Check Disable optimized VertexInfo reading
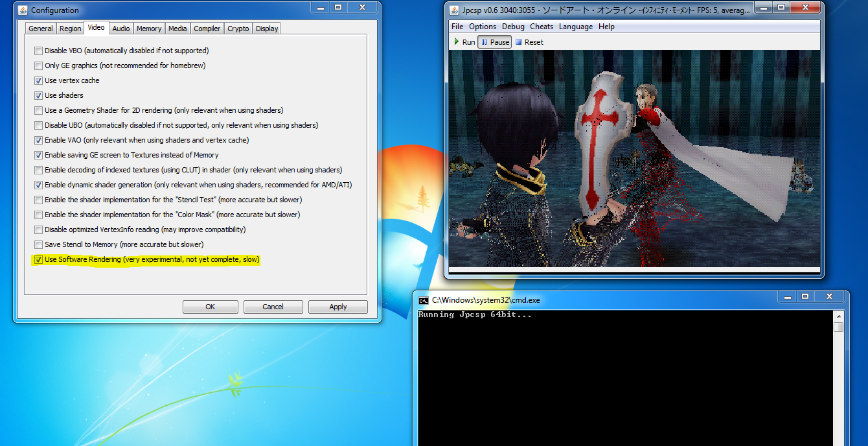Viewport: 868px width, 446px height. pos(39,229)
